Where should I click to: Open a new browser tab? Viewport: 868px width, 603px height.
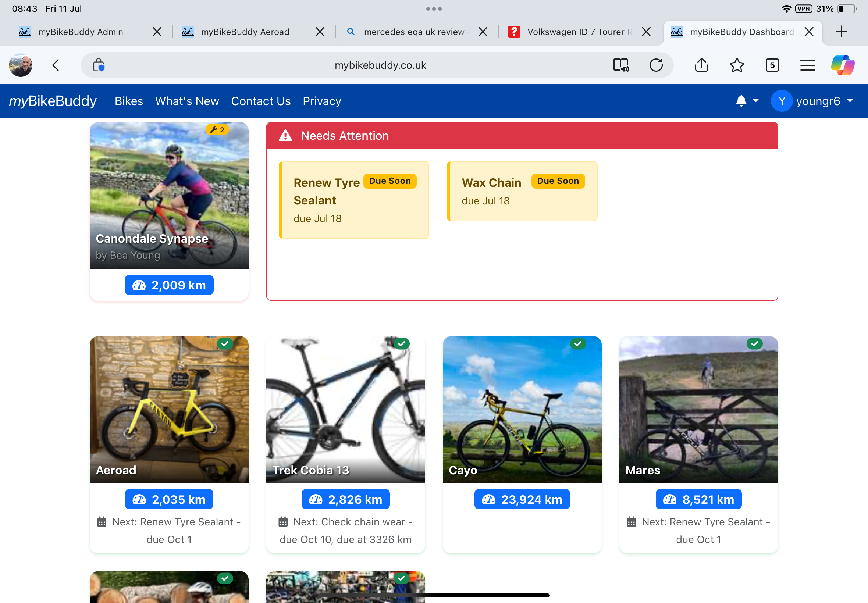841,31
